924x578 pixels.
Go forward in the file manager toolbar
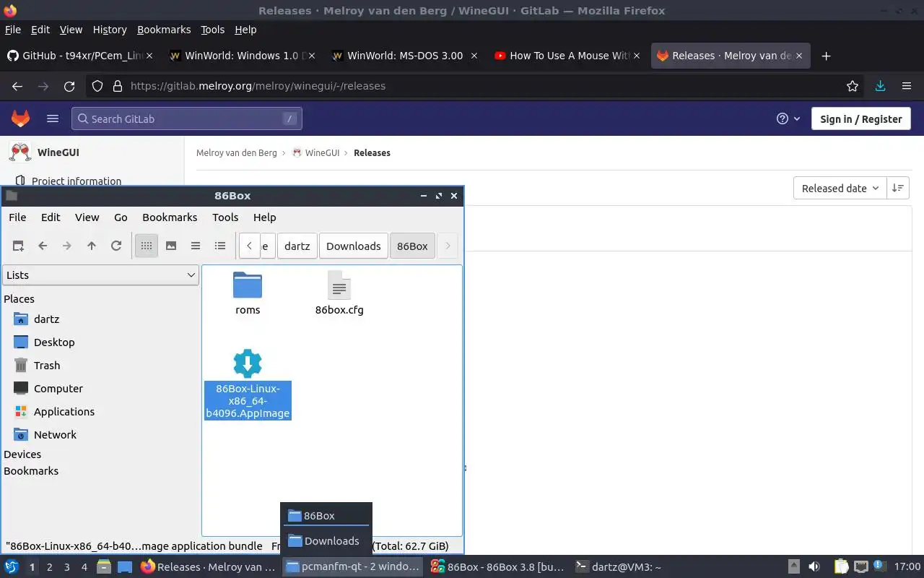coord(67,246)
